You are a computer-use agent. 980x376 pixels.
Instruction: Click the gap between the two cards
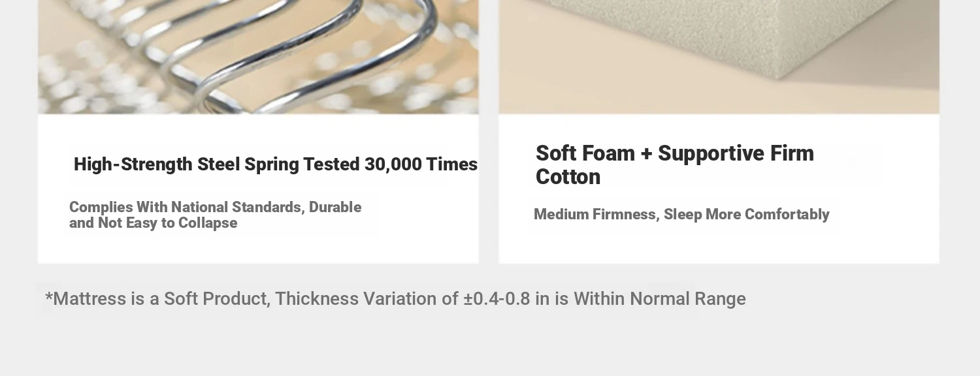click(x=489, y=131)
